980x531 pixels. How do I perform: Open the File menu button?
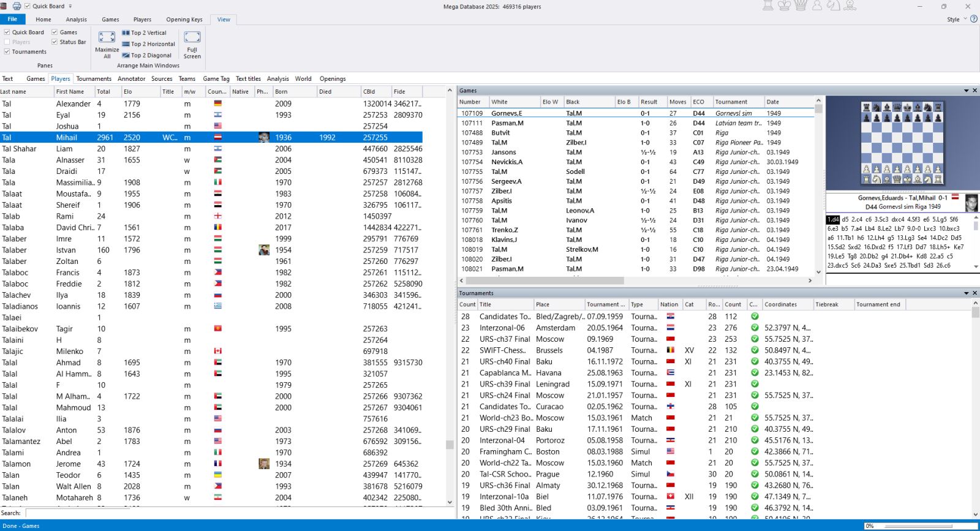[12, 20]
